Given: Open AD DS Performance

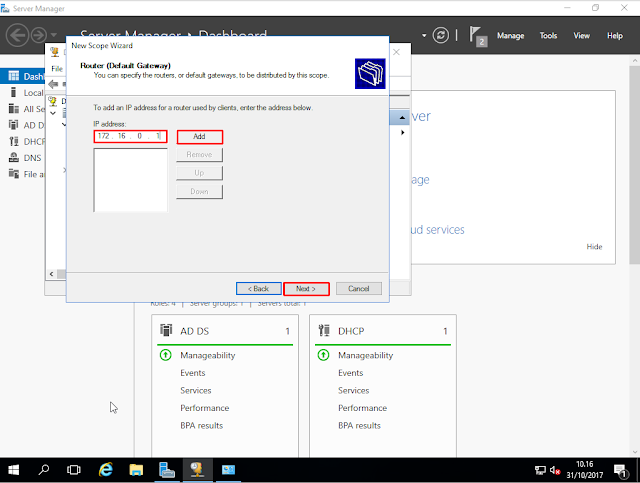Looking at the screenshot, I should click(204, 408).
